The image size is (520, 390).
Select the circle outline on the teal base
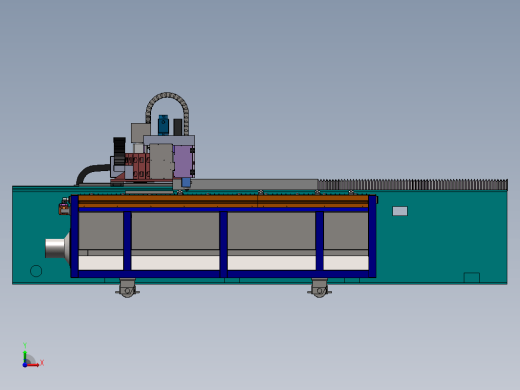[x=36, y=271]
